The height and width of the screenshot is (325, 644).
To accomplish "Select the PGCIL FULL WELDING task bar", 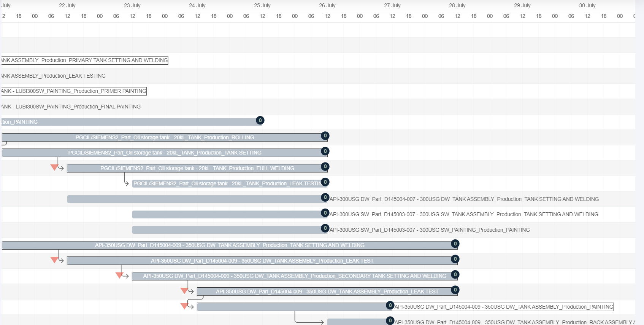I will (197, 168).
